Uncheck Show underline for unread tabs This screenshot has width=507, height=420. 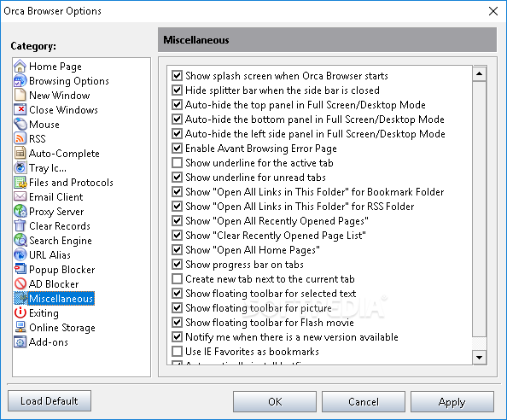pyautogui.click(x=177, y=178)
